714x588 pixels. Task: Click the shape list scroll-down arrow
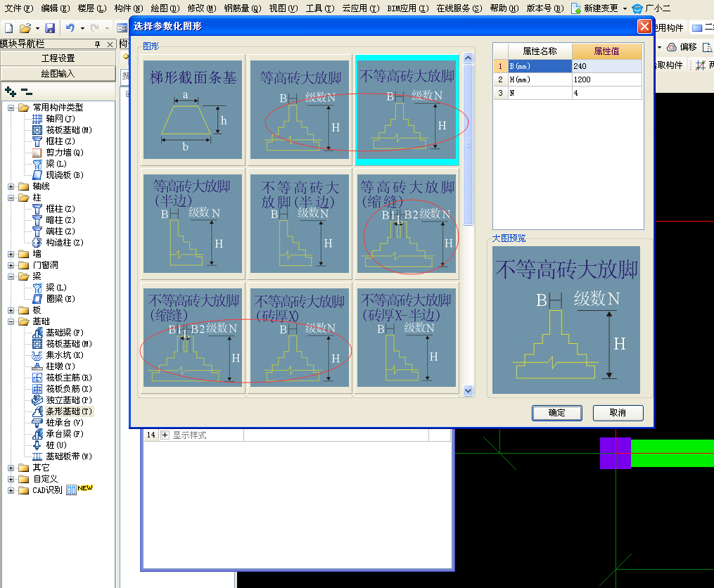coord(468,390)
